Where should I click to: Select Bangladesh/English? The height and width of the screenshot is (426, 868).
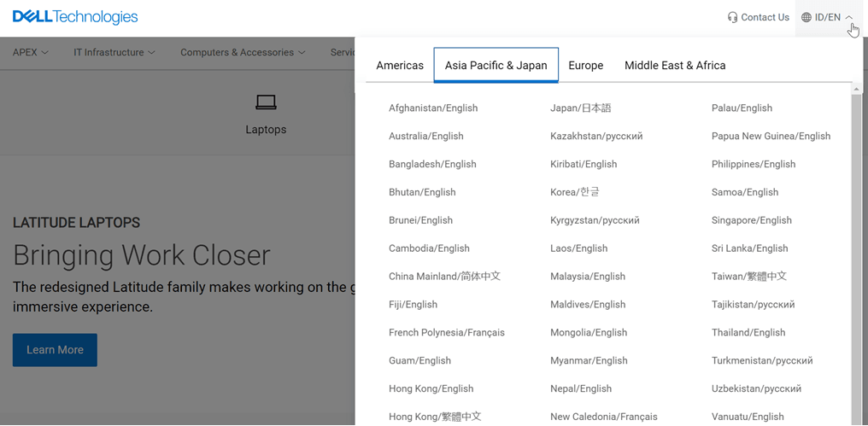pyautogui.click(x=432, y=164)
